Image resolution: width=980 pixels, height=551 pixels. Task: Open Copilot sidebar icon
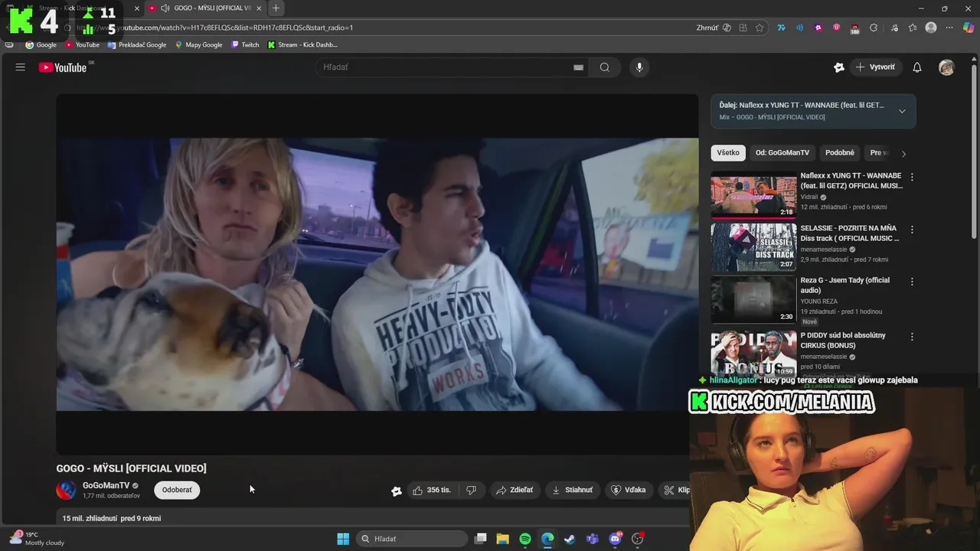tap(969, 28)
